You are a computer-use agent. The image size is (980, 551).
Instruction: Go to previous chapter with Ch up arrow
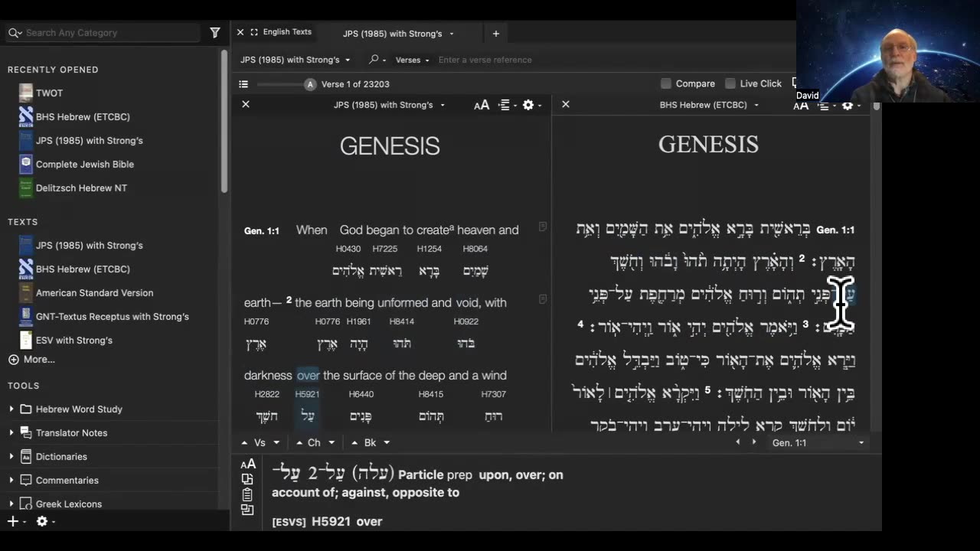(x=299, y=442)
